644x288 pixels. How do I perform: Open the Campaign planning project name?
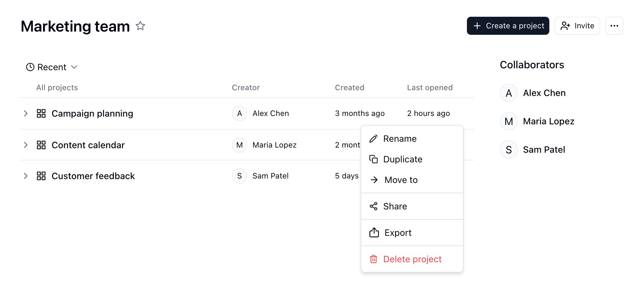point(92,113)
